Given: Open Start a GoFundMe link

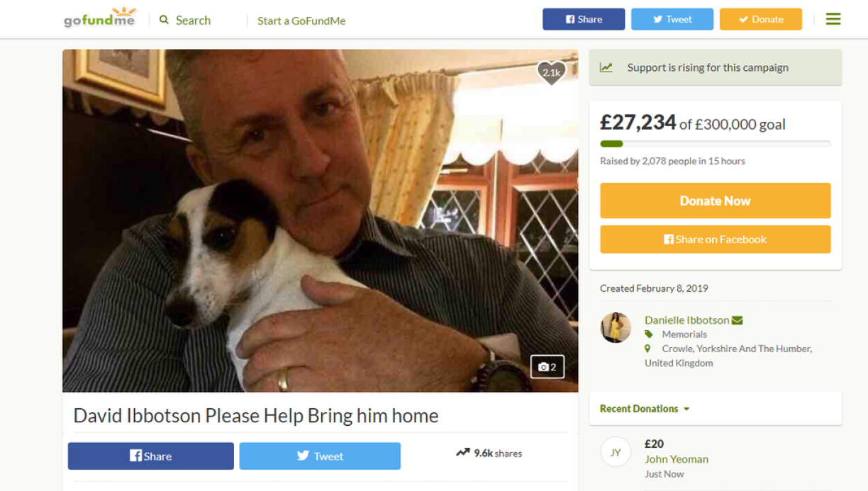Looking at the screenshot, I should coord(301,21).
